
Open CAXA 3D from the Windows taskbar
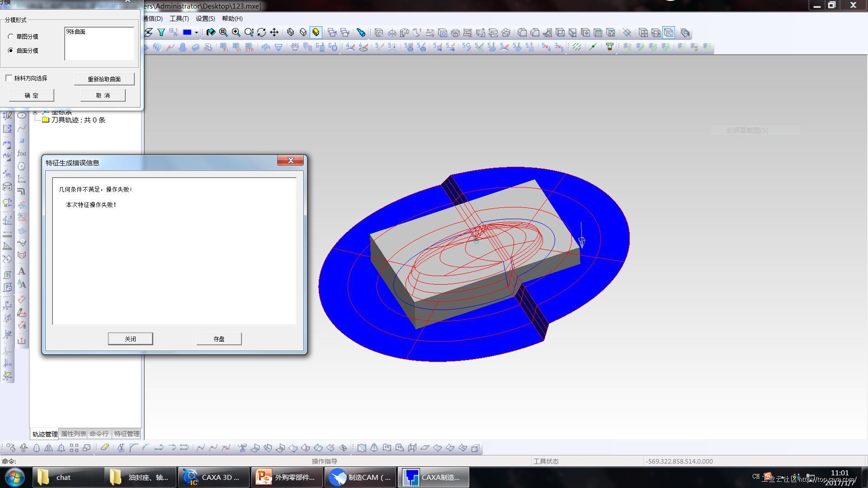pyautogui.click(x=213, y=478)
